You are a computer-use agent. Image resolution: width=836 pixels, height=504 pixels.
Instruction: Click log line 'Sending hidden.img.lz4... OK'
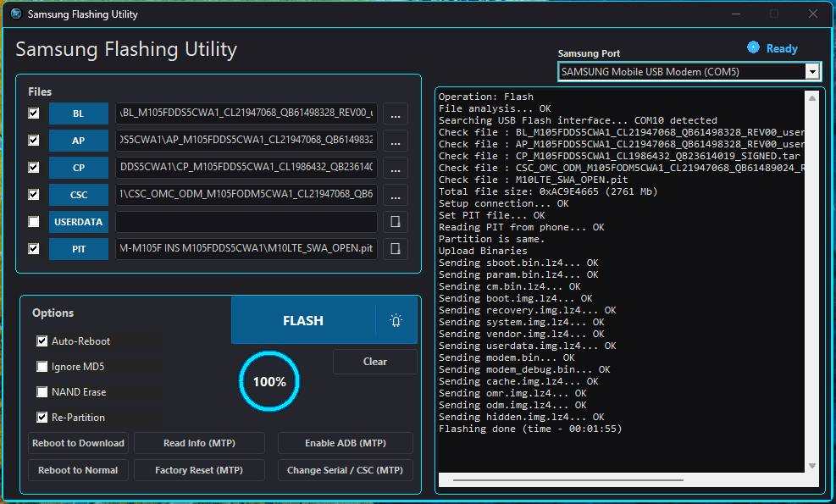click(522, 417)
